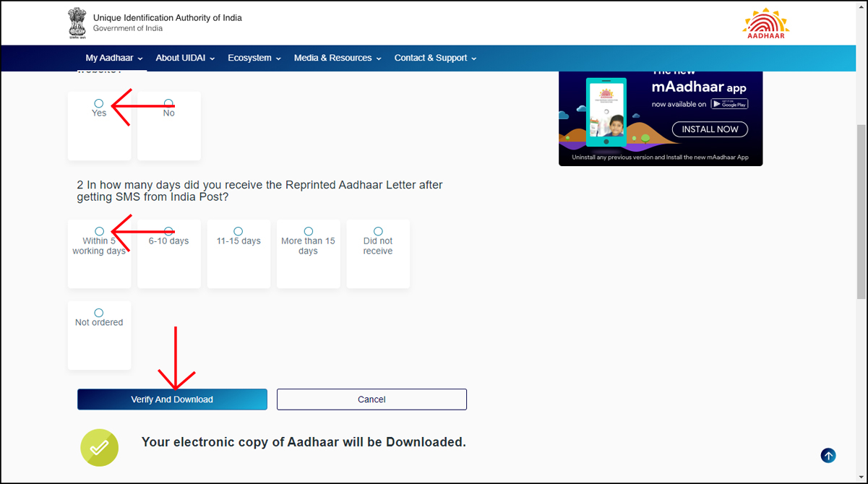
Task: Select the Yes radio button
Action: (x=98, y=102)
